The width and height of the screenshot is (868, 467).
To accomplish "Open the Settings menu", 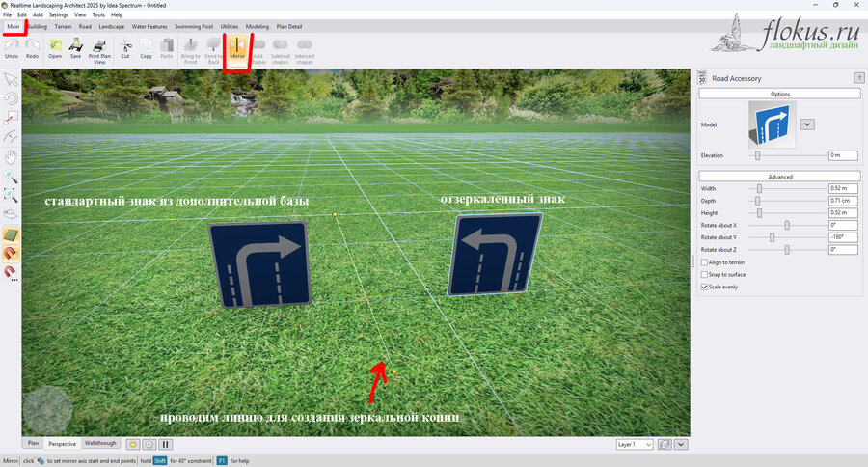I will (x=59, y=15).
